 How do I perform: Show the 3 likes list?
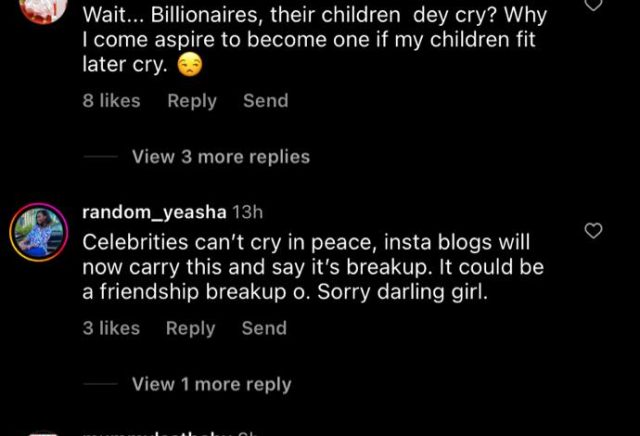click(111, 328)
